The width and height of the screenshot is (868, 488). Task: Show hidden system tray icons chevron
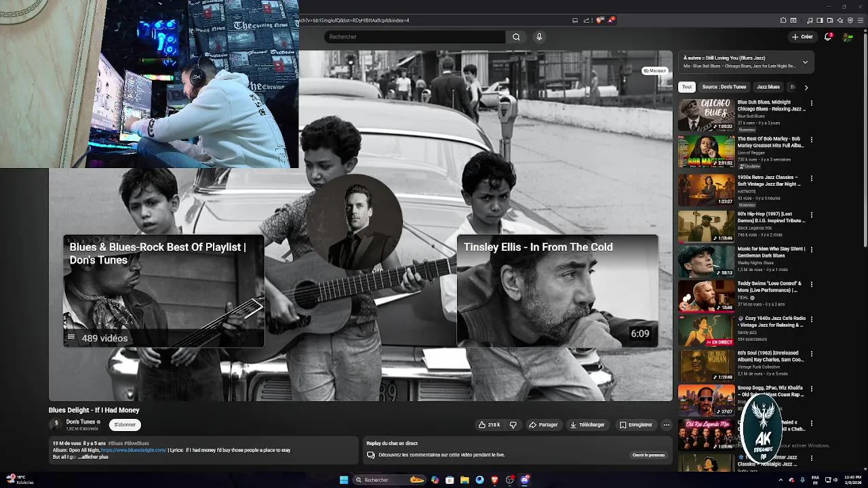tap(781, 480)
